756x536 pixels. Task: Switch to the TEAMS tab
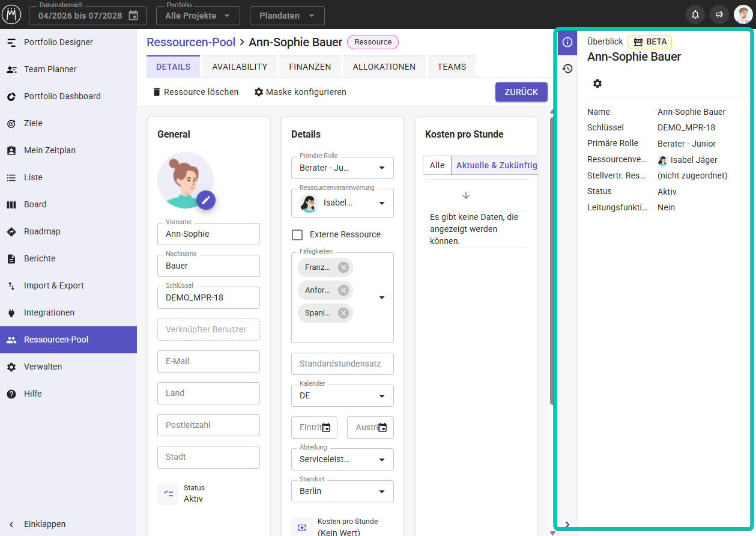point(452,67)
